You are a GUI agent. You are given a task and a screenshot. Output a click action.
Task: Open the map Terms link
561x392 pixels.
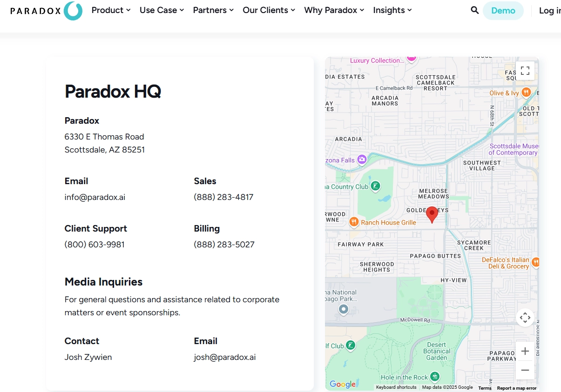tap(485, 388)
